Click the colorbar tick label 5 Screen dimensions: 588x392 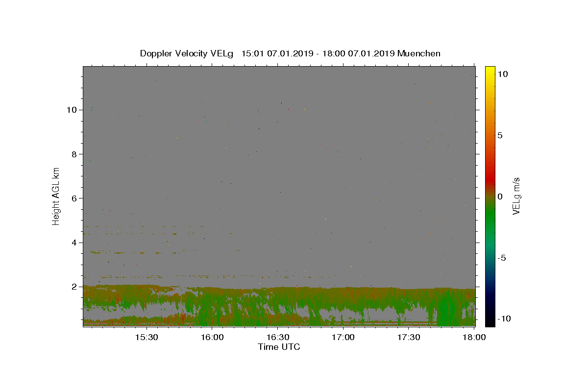click(x=500, y=135)
